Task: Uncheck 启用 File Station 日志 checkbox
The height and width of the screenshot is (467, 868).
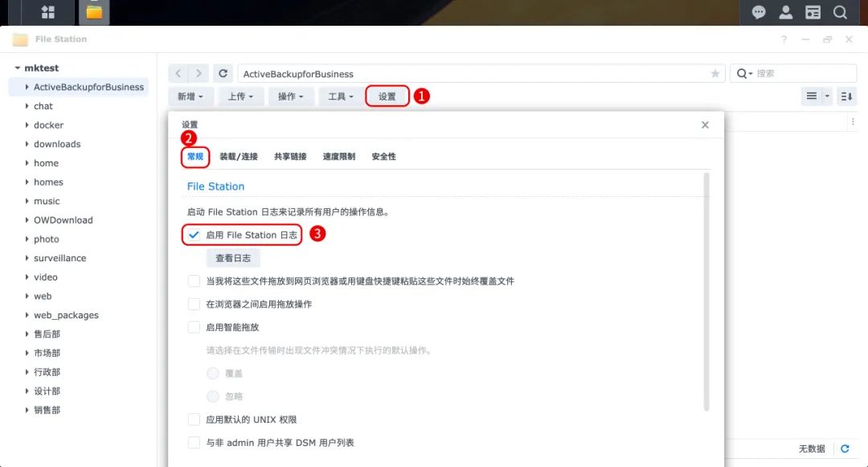Action: pos(194,236)
